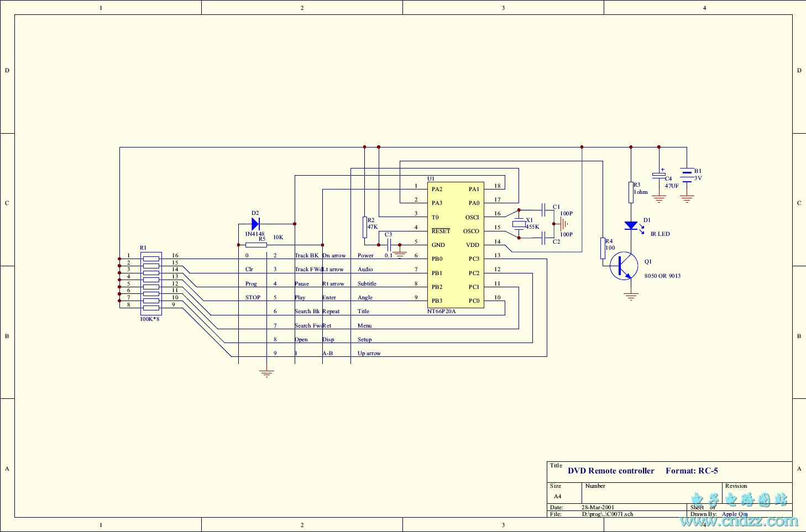Click the Q1 transistor symbol

624,266
